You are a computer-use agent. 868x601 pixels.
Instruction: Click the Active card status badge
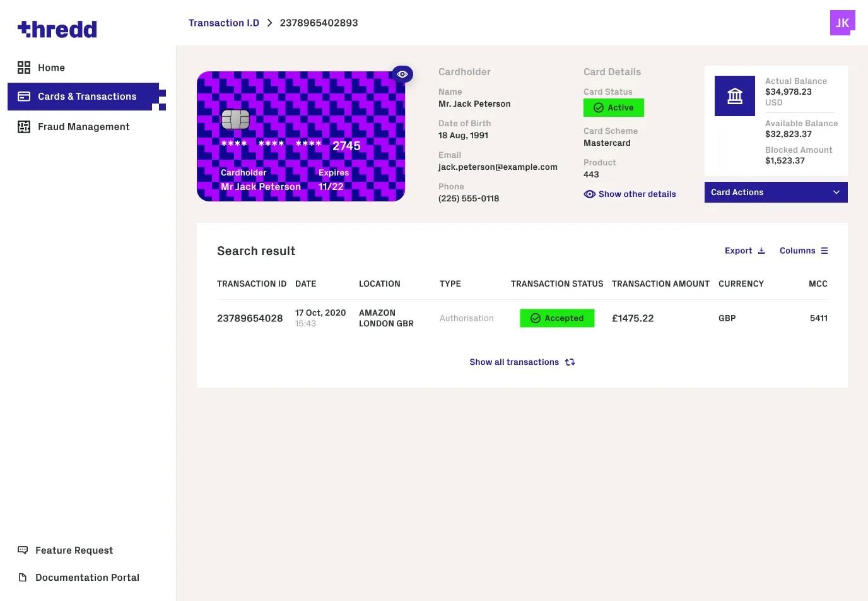point(613,107)
